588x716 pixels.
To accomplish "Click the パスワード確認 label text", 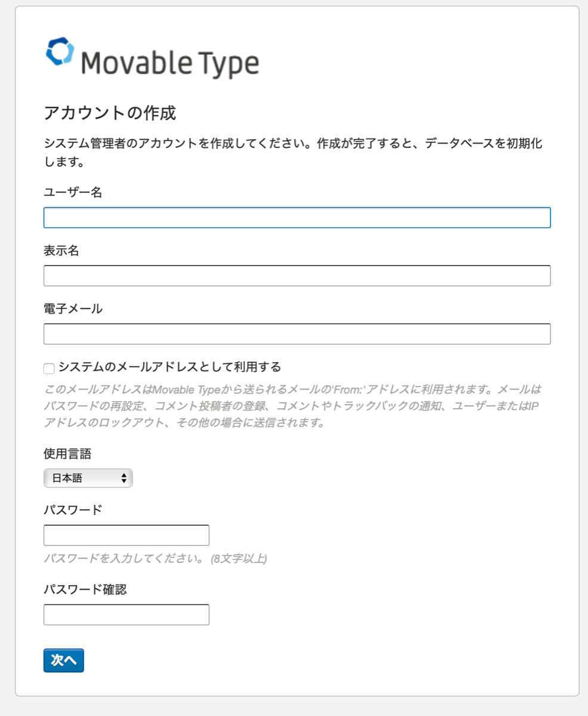I will pos(85,590).
